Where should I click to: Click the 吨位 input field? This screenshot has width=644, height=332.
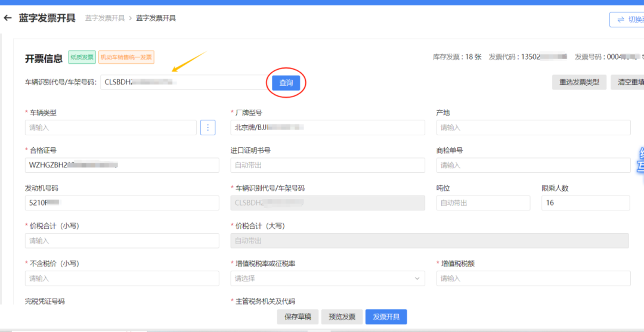point(483,203)
